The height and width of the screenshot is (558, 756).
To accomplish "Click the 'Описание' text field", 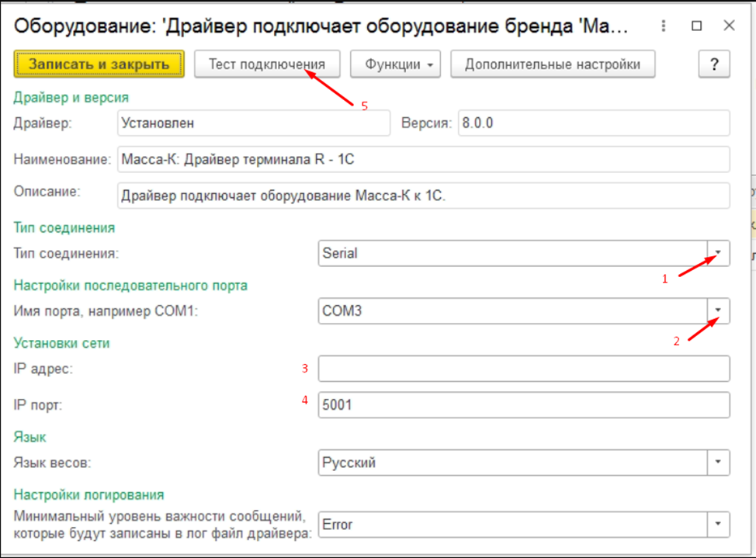I will pos(423,196).
